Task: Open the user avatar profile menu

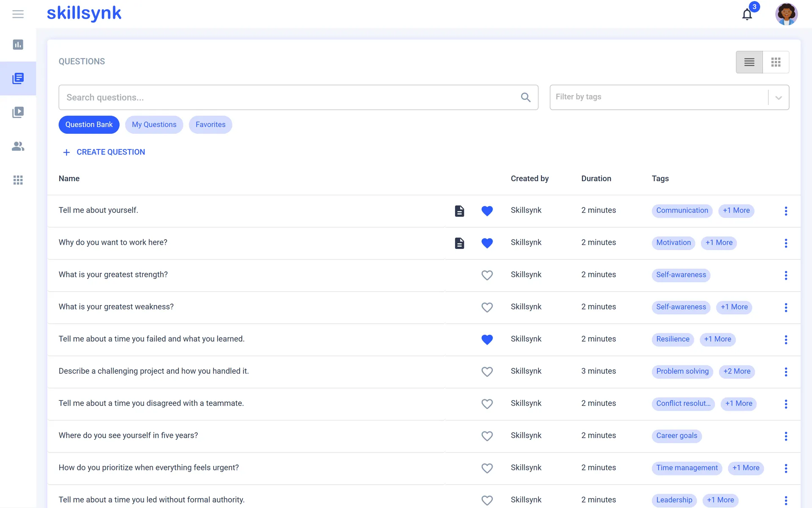Action: (786, 14)
